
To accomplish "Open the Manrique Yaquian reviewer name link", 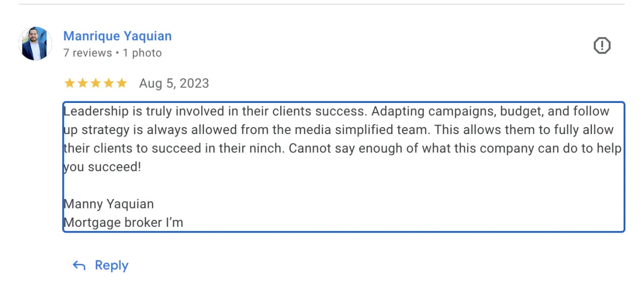I will (x=118, y=36).
